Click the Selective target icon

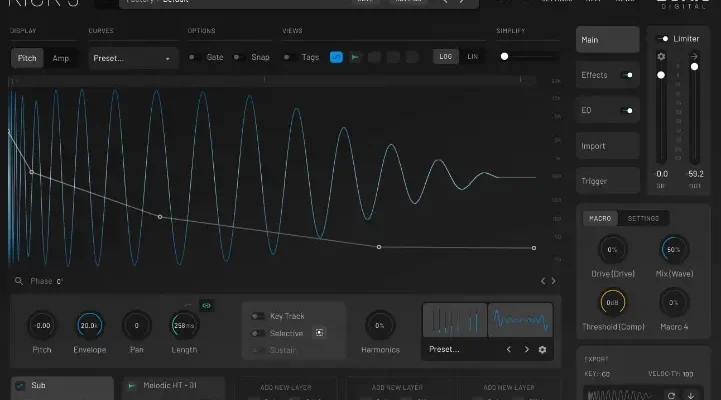[320, 332]
